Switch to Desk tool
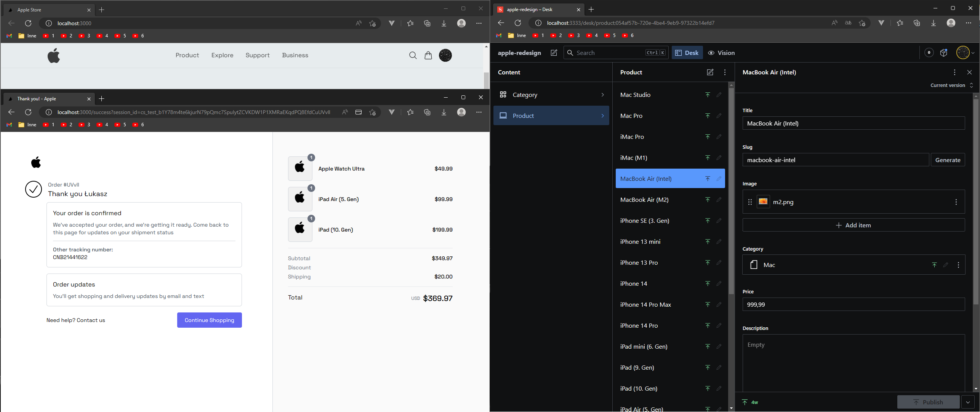This screenshot has width=980, height=412. (x=687, y=53)
